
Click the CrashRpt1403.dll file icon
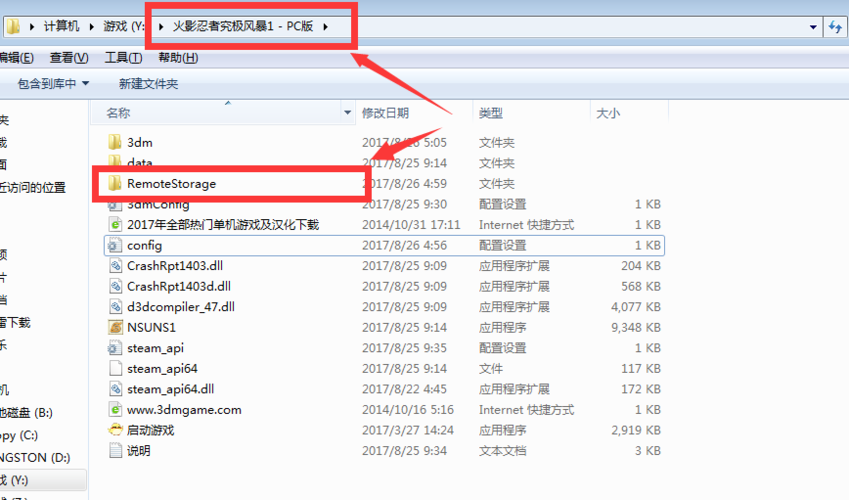pyautogui.click(x=115, y=266)
